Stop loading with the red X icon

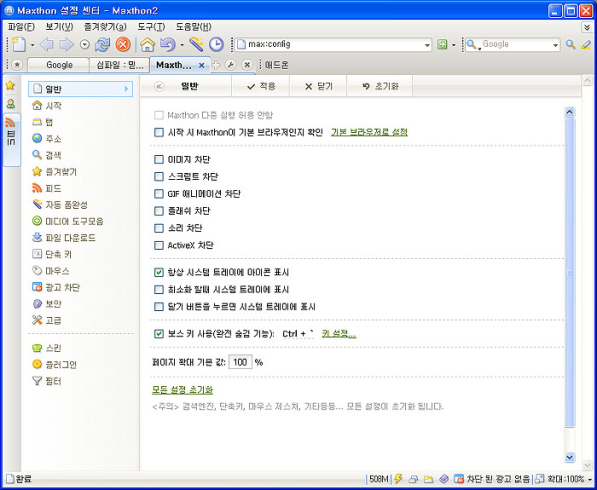click(x=123, y=45)
